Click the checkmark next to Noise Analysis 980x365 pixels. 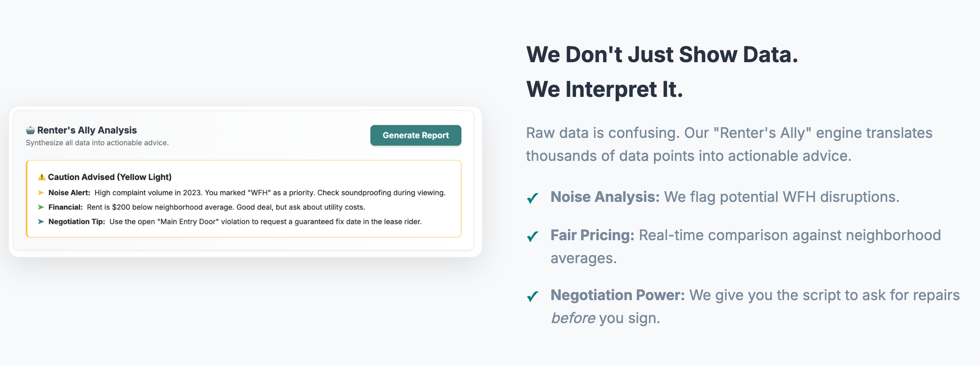tap(533, 198)
